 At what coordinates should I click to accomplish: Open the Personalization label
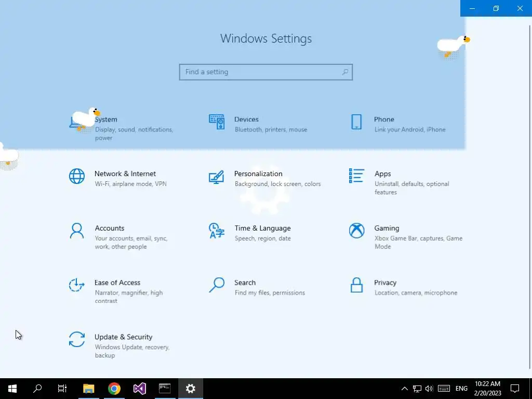click(258, 174)
